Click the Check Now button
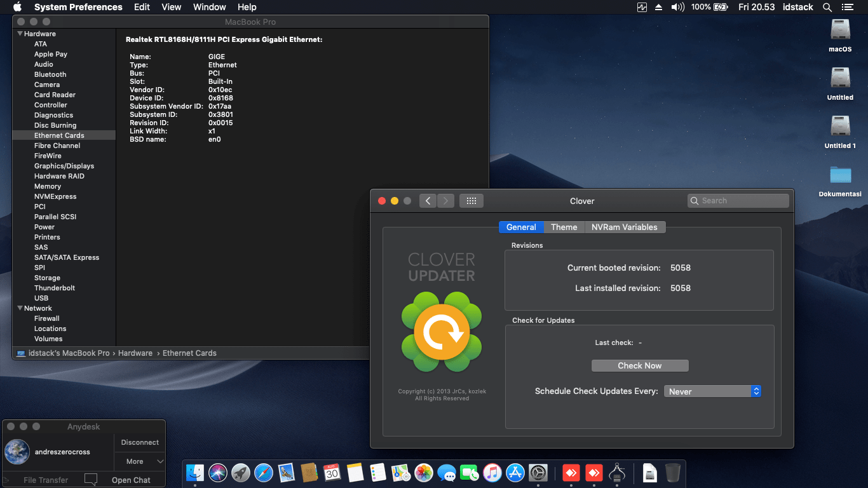 [x=640, y=365]
